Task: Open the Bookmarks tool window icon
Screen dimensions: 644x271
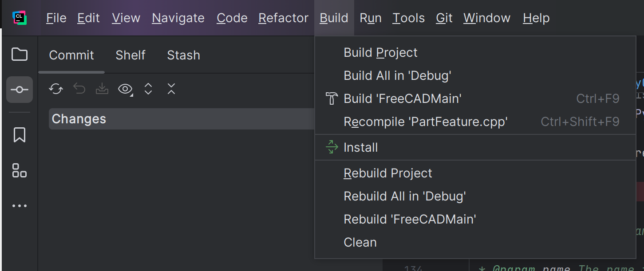Action: point(20,135)
